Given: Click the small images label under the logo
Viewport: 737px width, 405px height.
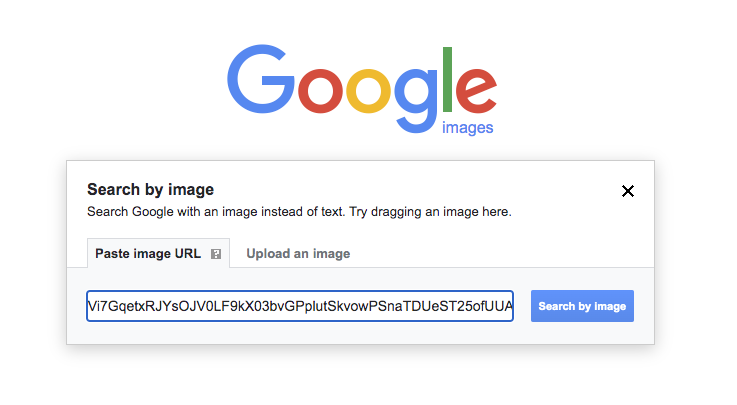Looking at the screenshot, I should (x=467, y=128).
